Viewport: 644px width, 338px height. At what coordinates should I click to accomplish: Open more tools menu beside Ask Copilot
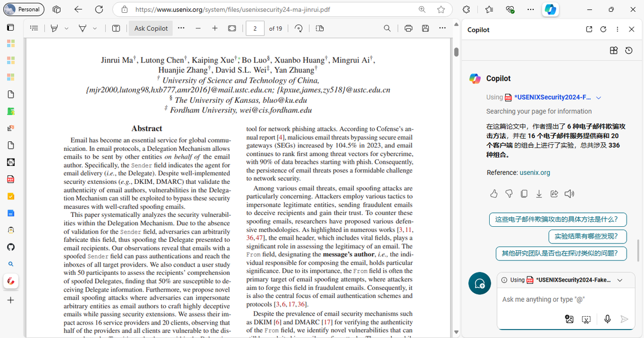(x=181, y=28)
